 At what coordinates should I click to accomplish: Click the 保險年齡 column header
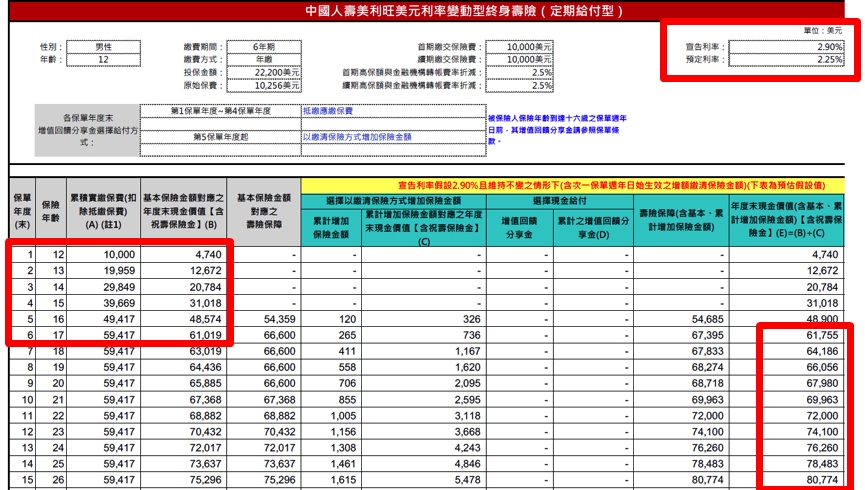click(x=51, y=211)
